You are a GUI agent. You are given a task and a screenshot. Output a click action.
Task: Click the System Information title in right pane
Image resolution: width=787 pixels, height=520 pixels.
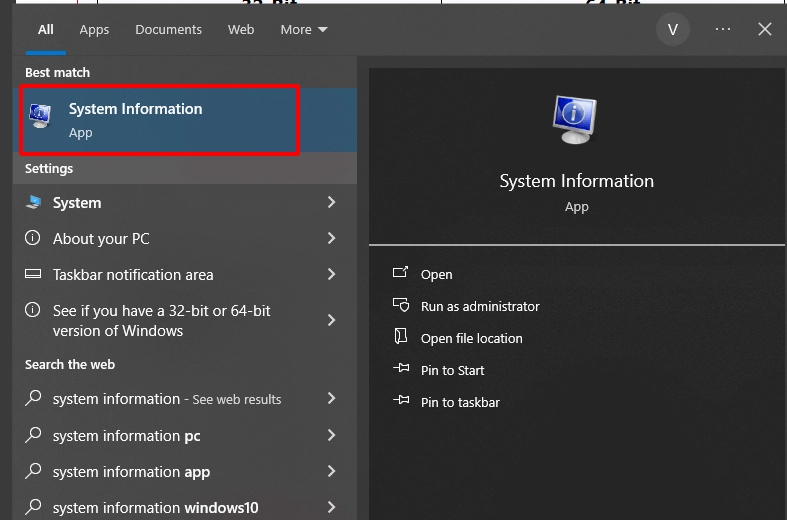pyautogui.click(x=577, y=181)
